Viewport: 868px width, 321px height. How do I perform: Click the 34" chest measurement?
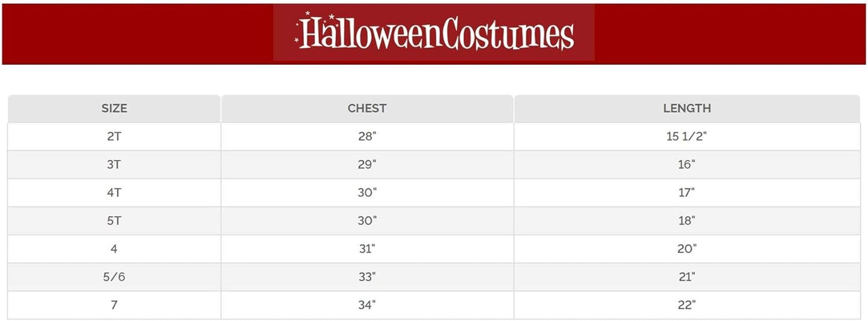pyautogui.click(x=367, y=305)
